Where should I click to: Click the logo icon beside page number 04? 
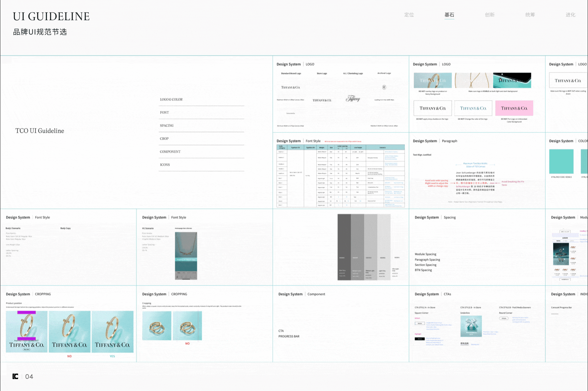(15, 376)
